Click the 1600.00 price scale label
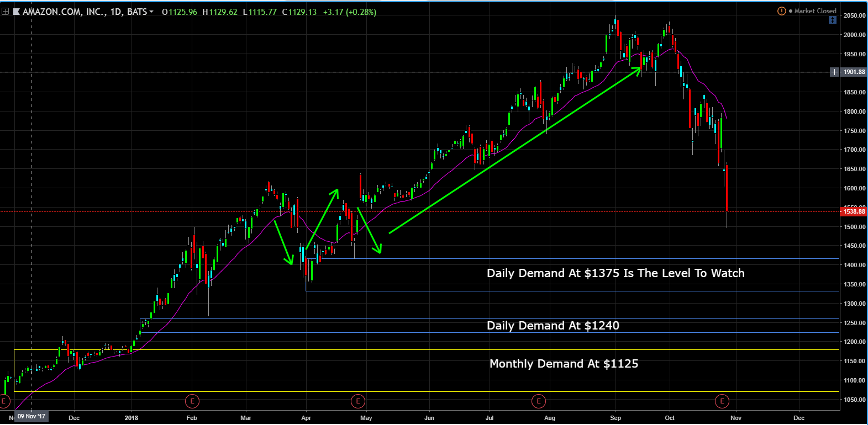 pyautogui.click(x=854, y=188)
